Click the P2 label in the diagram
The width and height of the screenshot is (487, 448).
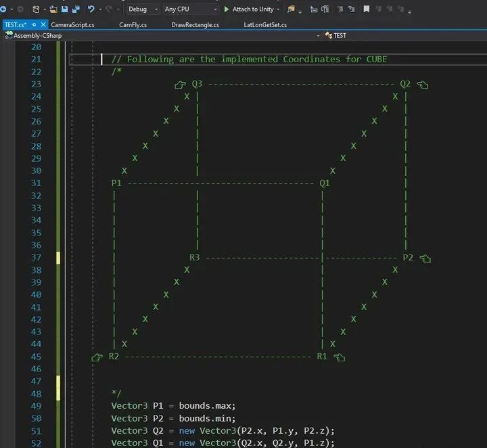408,257
